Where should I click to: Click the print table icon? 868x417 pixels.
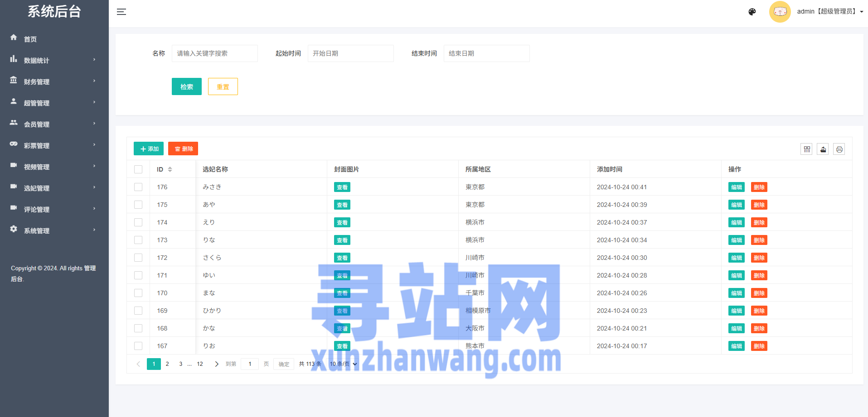point(839,149)
